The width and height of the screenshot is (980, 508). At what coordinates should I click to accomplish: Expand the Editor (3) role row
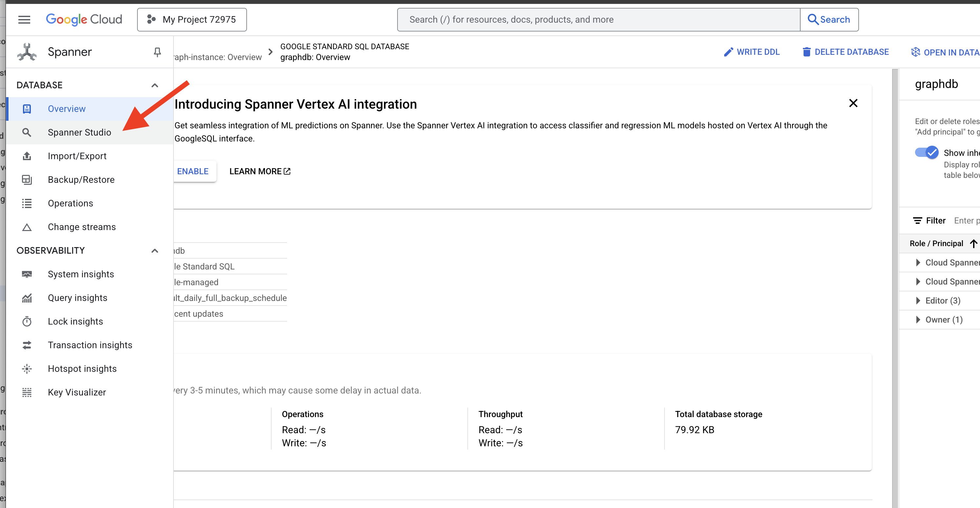[x=918, y=301]
